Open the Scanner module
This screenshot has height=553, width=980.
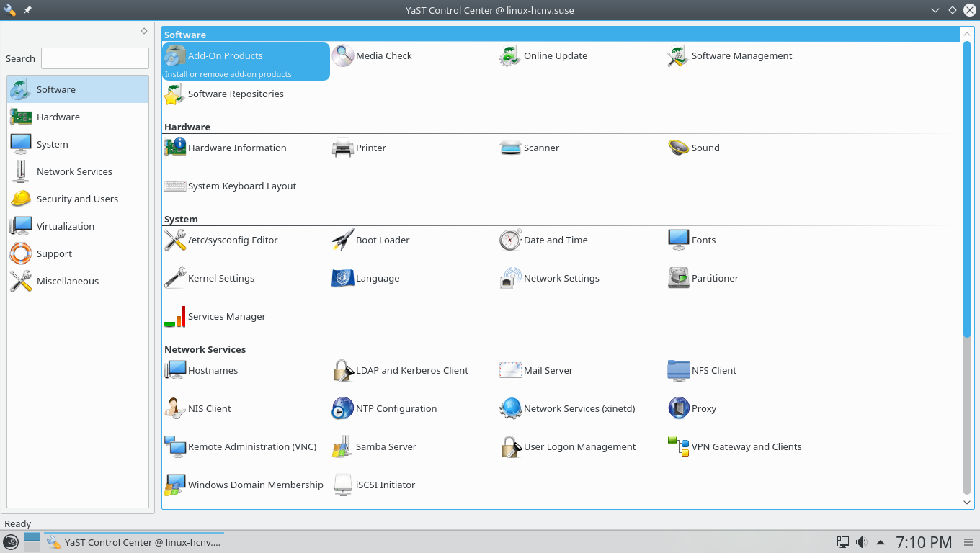[x=530, y=148]
